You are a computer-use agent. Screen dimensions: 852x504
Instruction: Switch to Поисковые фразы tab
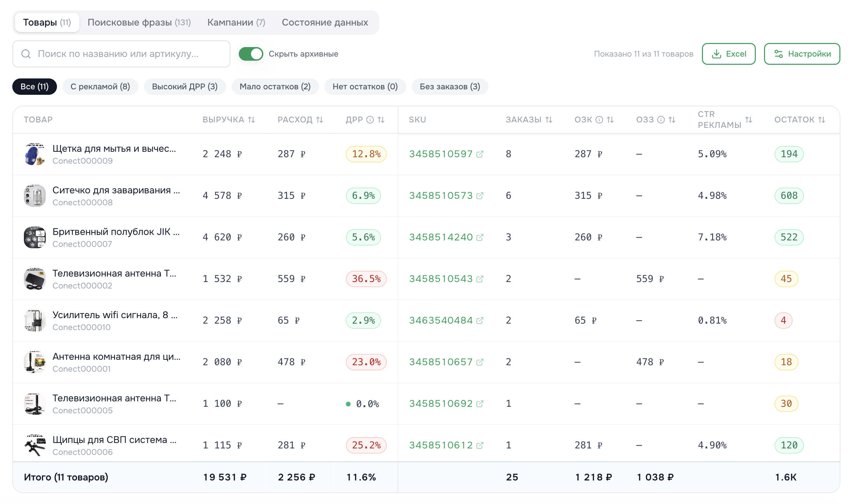(x=139, y=23)
